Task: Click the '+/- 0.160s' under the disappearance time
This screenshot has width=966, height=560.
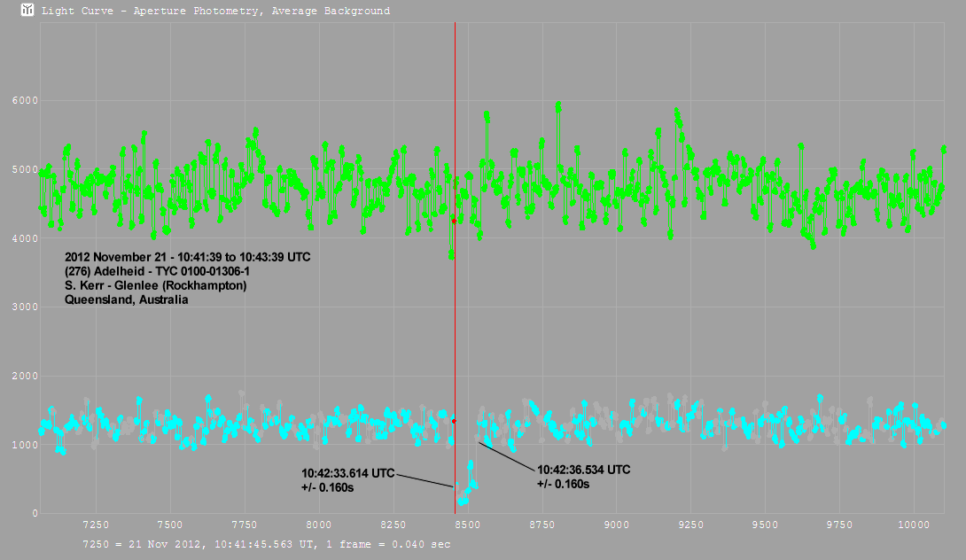Action: pyautogui.click(x=327, y=488)
